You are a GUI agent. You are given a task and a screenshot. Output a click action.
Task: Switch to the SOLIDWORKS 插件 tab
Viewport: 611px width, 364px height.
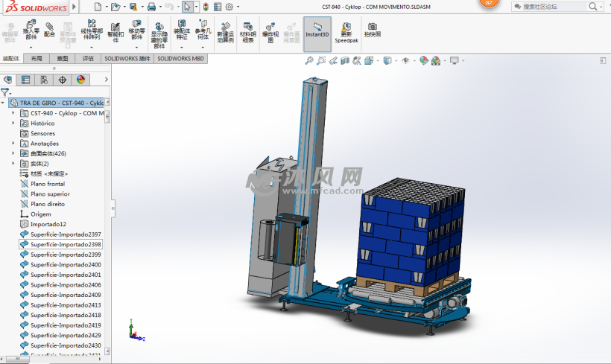127,58
